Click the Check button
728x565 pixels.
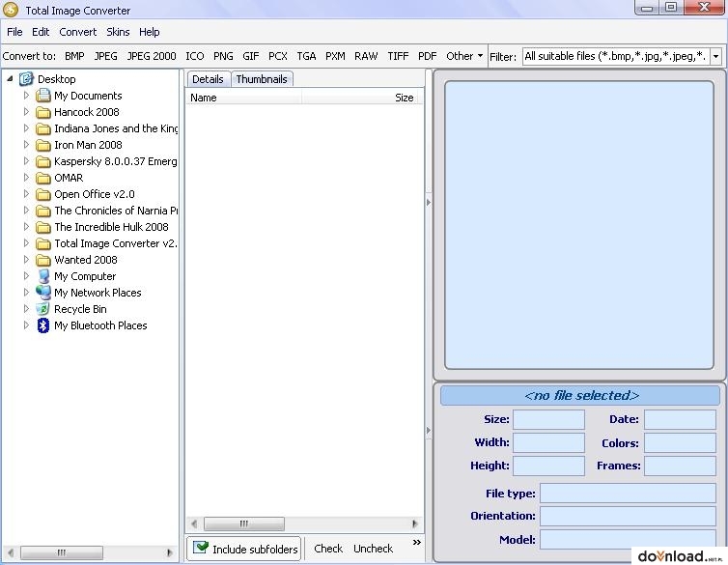(328, 549)
